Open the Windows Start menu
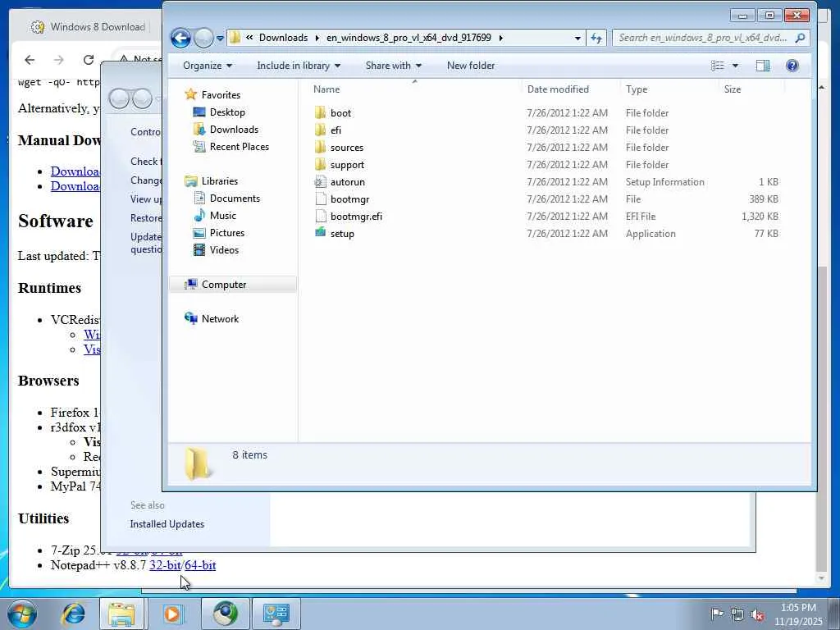Screen dimensions: 840x630 click(22, 614)
